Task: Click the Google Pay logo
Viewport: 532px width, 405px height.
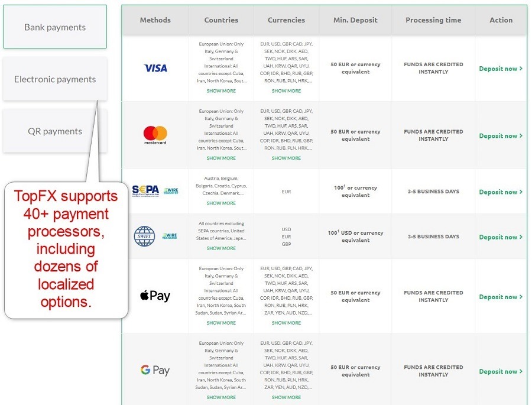Action: [155, 371]
